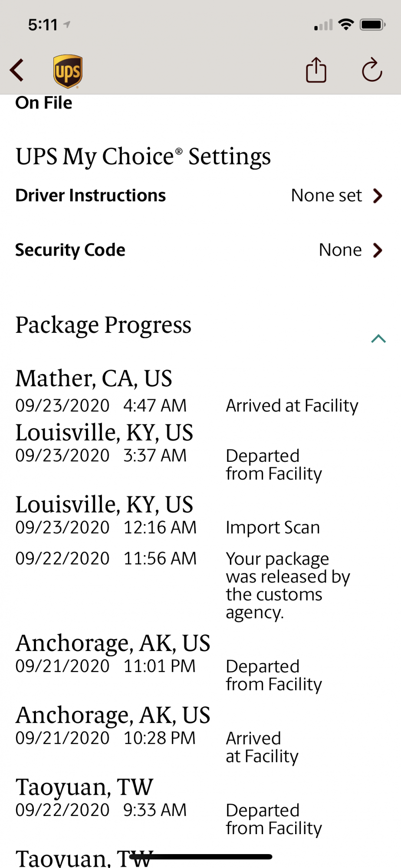Open the Security Code chevron
This screenshot has width=401, height=868.
pyautogui.click(x=378, y=250)
